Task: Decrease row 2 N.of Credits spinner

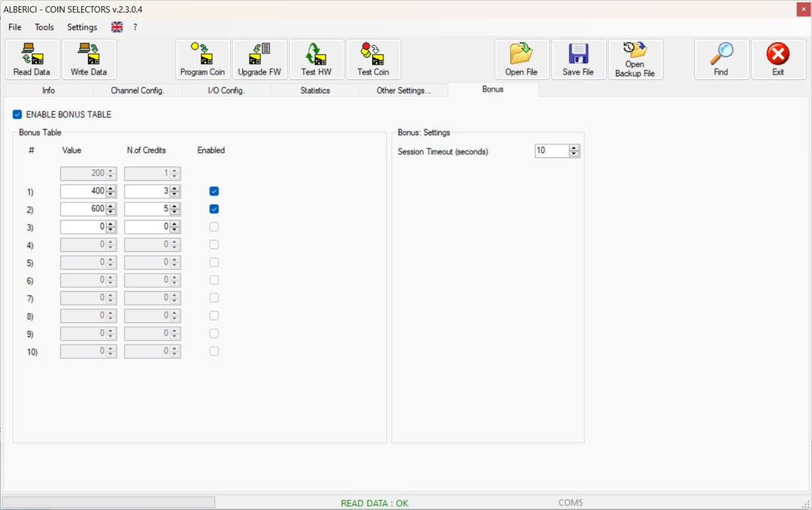Action: 174,212
